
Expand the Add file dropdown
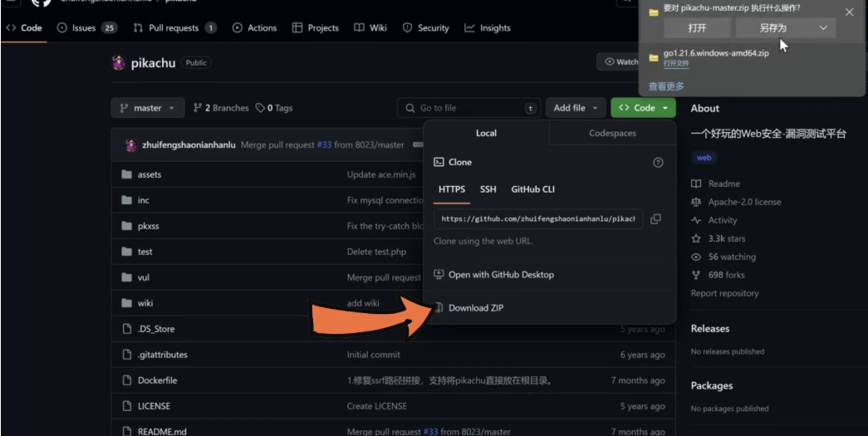tap(576, 108)
